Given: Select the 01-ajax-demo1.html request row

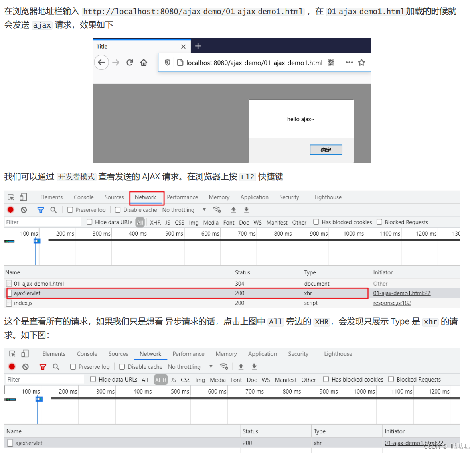Looking at the screenshot, I should coord(232,284).
